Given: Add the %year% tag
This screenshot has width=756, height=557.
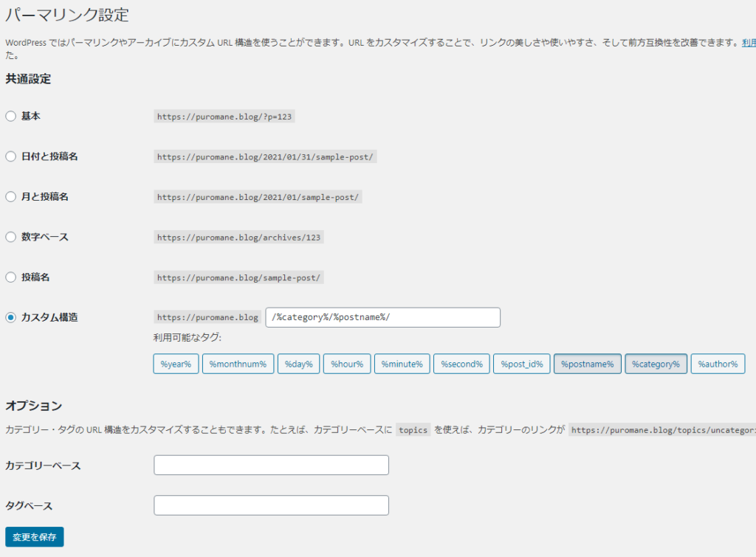Looking at the screenshot, I should 176,364.
